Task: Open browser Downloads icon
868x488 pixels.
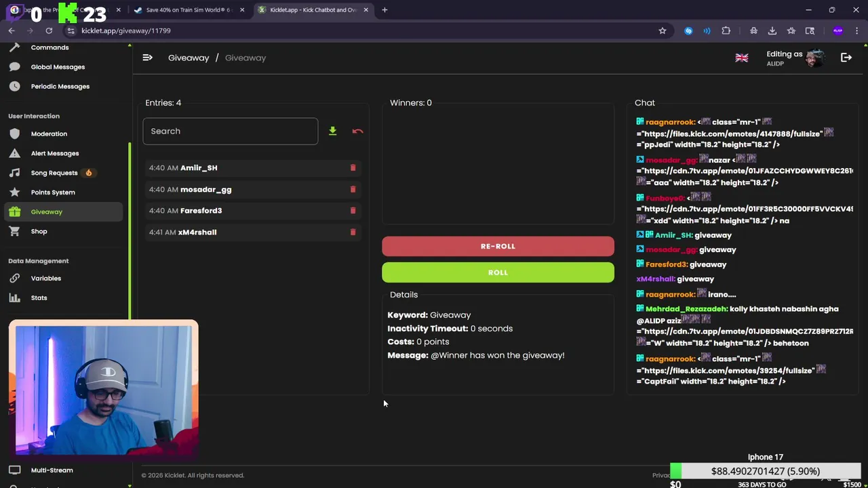Action: pyautogui.click(x=772, y=30)
